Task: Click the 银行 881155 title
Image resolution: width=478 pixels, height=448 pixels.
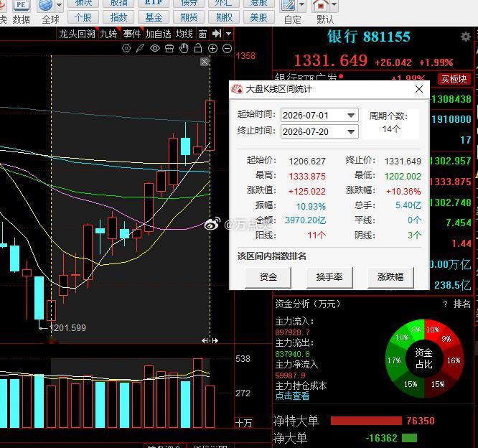Action: (369, 37)
